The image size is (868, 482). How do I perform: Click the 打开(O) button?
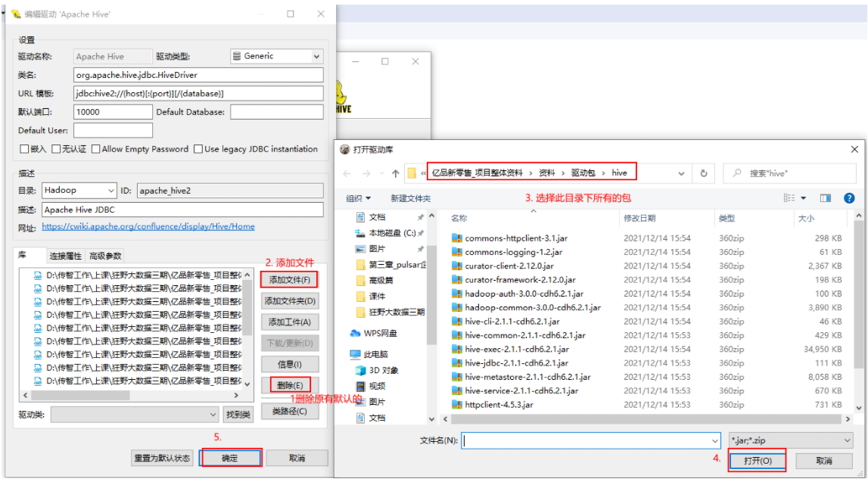pyautogui.click(x=758, y=460)
